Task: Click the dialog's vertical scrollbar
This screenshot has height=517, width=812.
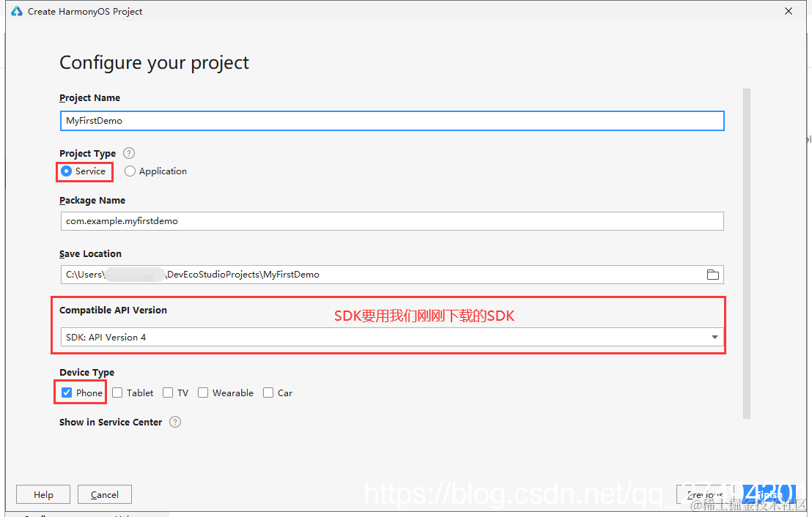Action: point(746,253)
